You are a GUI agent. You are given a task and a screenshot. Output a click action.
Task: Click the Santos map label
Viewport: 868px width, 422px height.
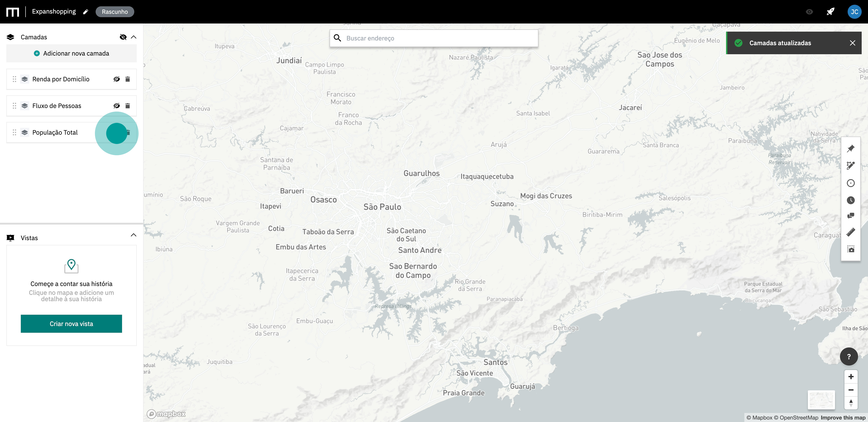coord(495,362)
